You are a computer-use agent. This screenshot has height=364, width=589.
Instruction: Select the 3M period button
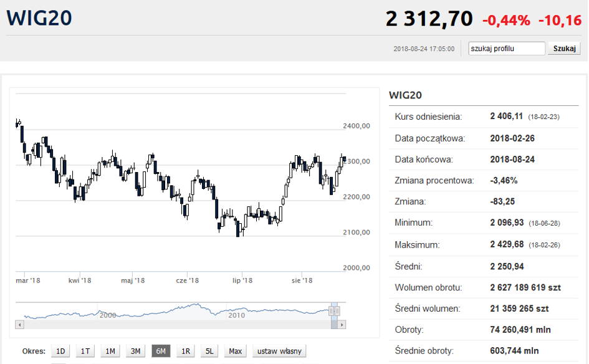pos(135,352)
